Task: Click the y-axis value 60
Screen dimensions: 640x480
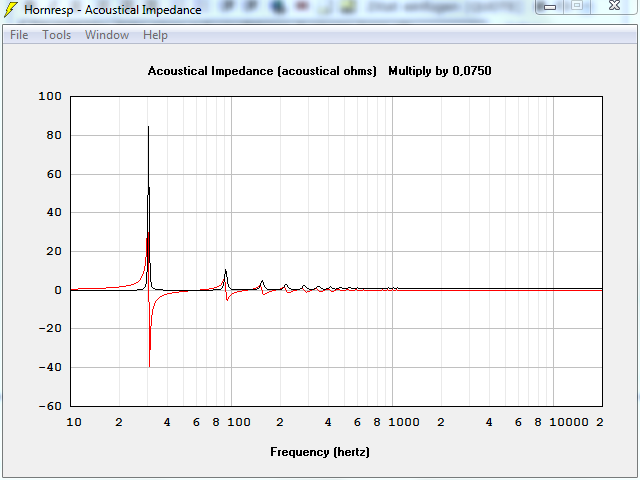Action: tap(54, 174)
